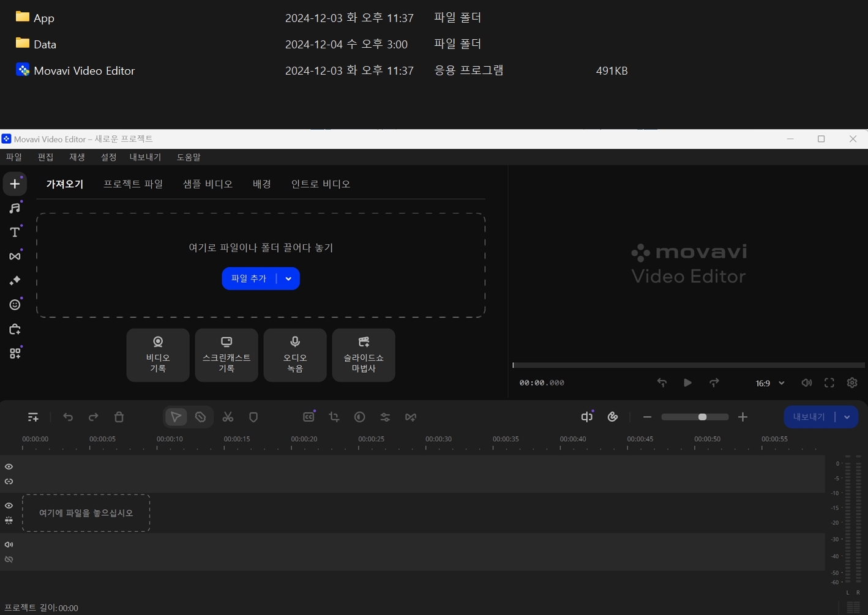Skip to previous frame in preview
This screenshot has height=615, width=868.
point(662,382)
